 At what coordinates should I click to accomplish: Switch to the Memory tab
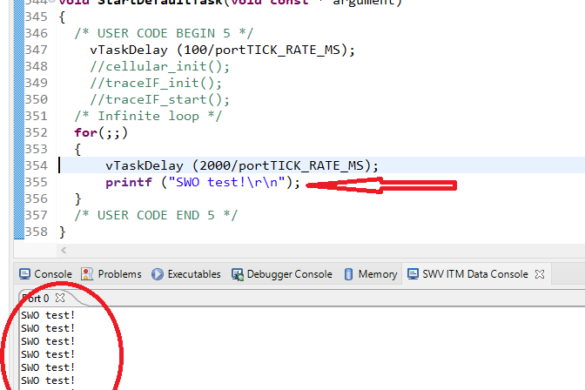tap(370, 274)
